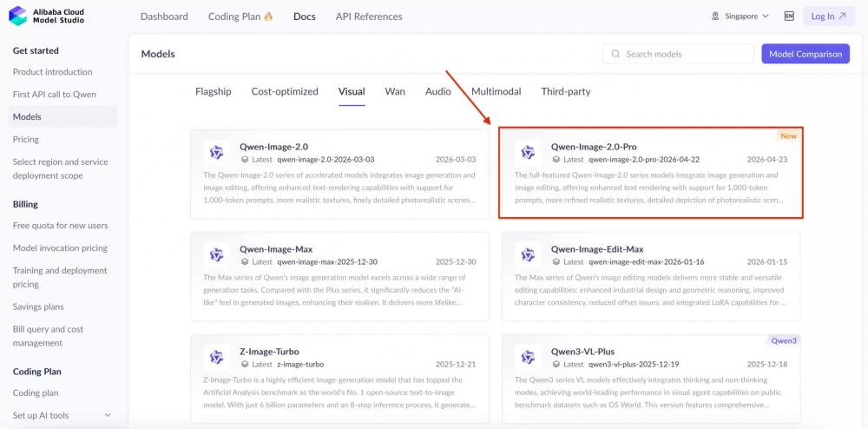Click the fire icon next to Coding Plan
The height and width of the screenshot is (429, 868).
click(x=268, y=16)
